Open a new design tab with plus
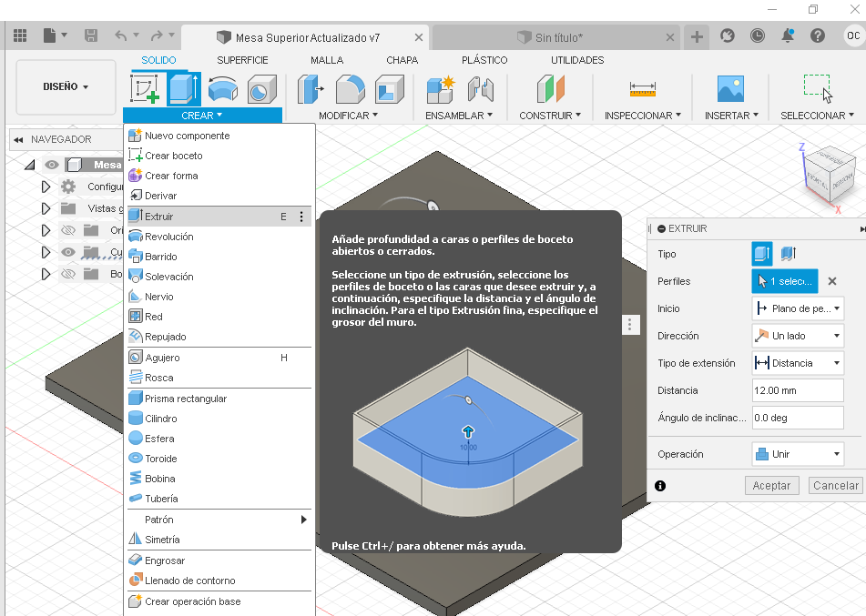The height and width of the screenshot is (616, 866). [697, 36]
